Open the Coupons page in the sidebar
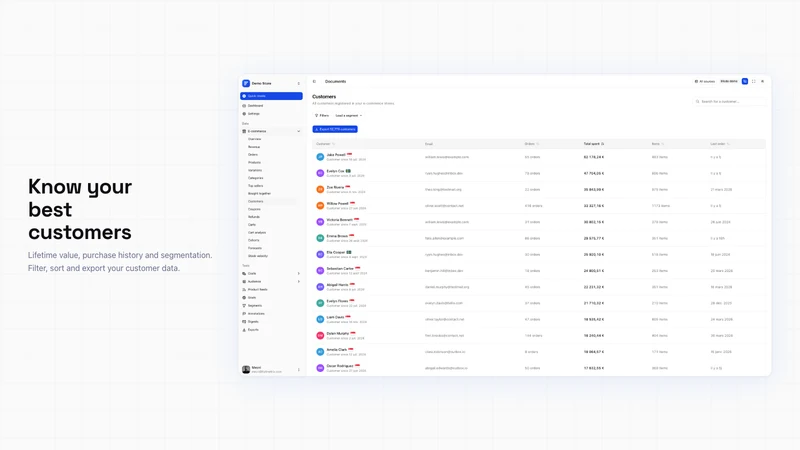This screenshot has width=800, height=450. click(x=254, y=209)
